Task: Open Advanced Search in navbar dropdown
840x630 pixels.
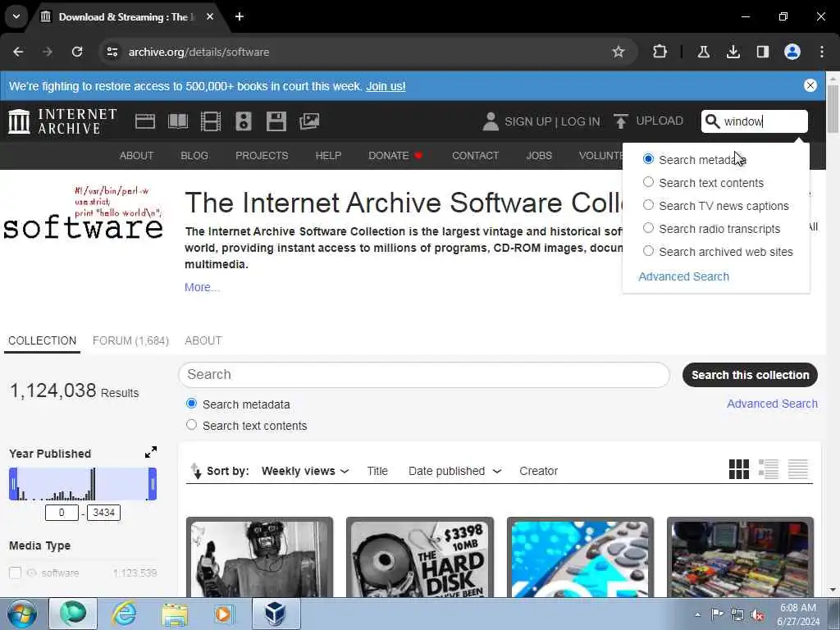Action: click(683, 276)
